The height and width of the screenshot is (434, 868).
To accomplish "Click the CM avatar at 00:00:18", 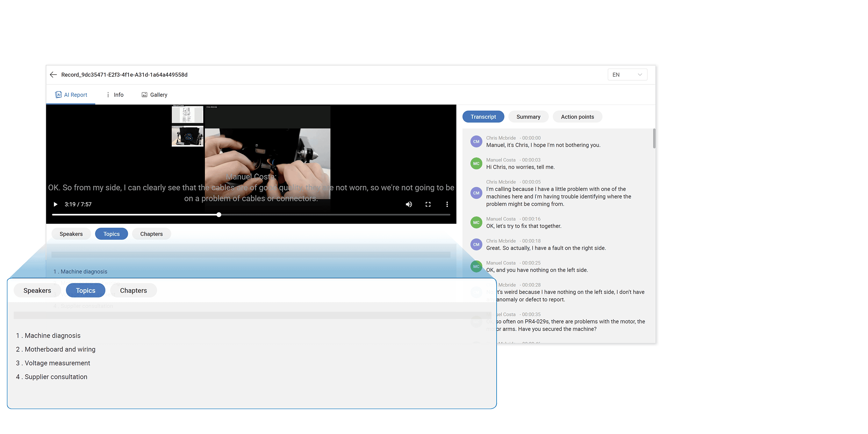I will pyautogui.click(x=476, y=244).
